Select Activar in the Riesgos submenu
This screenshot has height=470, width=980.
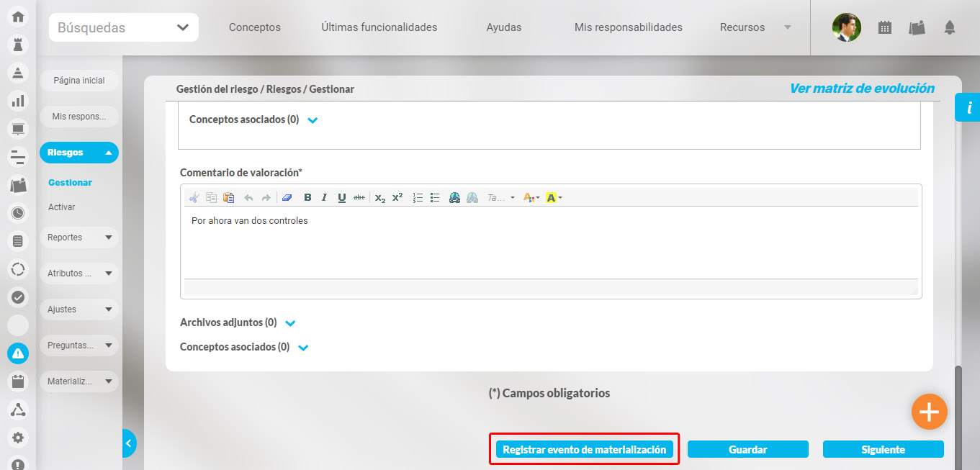click(61, 207)
